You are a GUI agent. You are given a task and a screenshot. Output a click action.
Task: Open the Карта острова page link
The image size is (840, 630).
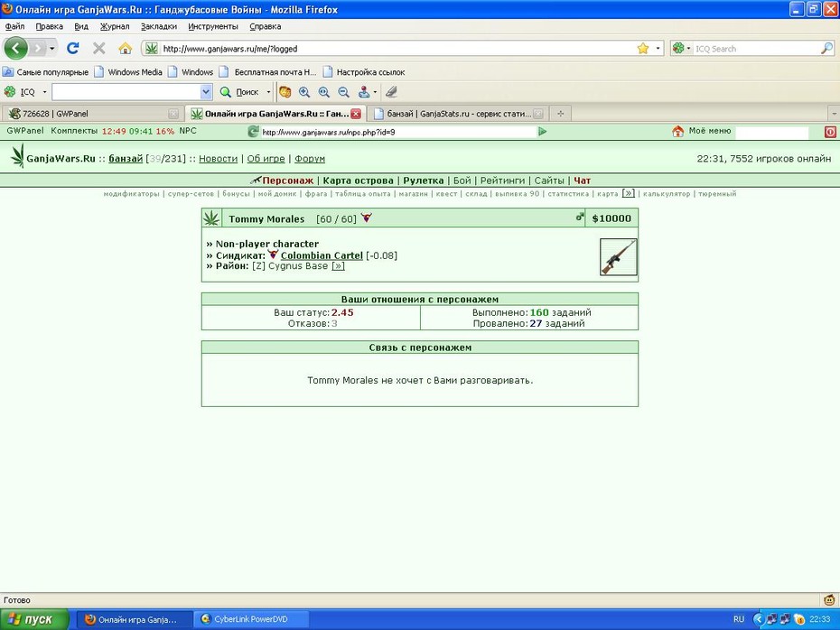coord(358,181)
